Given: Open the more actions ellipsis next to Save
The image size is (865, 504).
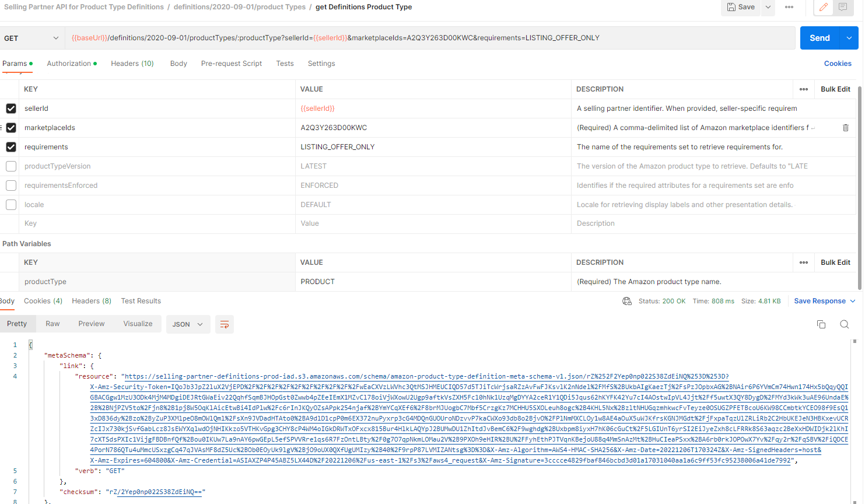Looking at the screenshot, I should 789,7.
